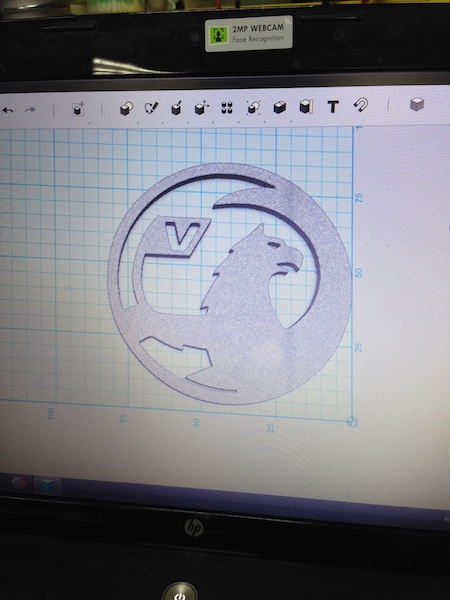
Task: Open the Pattern tool (four shapes icon)
Action: pos(227,107)
